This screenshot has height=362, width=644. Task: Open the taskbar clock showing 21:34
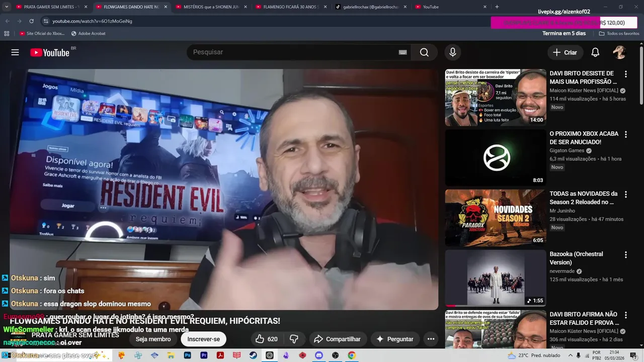tap(614, 355)
